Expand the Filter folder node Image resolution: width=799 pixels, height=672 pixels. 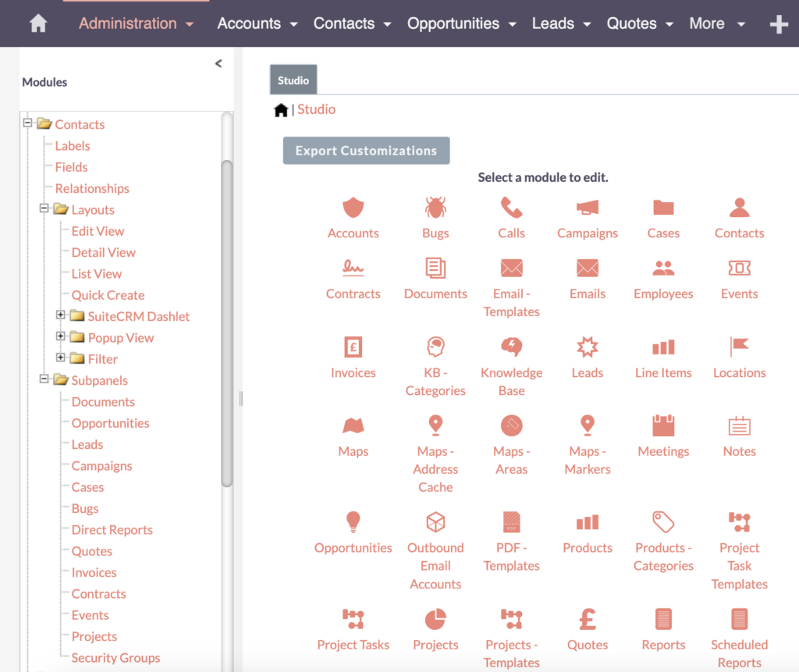(61, 357)
